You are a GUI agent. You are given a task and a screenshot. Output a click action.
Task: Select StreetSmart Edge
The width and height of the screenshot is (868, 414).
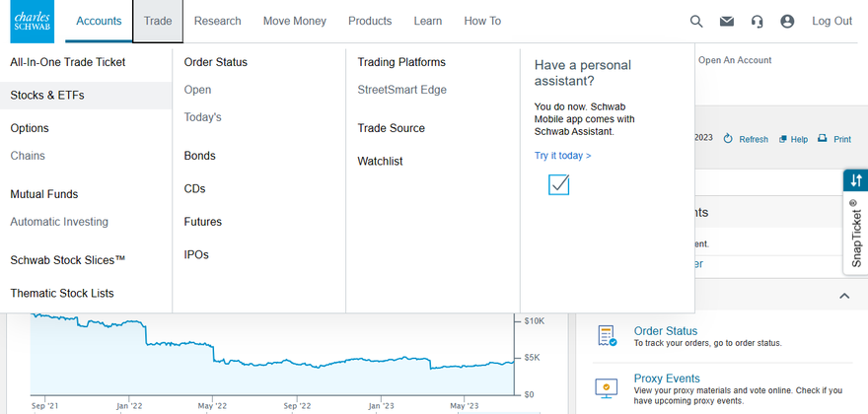401,90
